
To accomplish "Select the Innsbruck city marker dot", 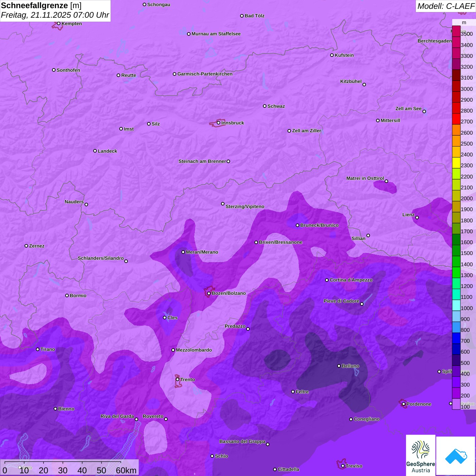I will pyautogui.click(x=219, y=123).
